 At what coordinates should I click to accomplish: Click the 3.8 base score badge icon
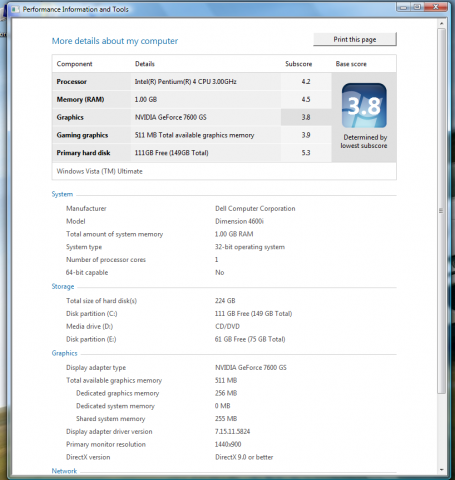tap(364, 105)
